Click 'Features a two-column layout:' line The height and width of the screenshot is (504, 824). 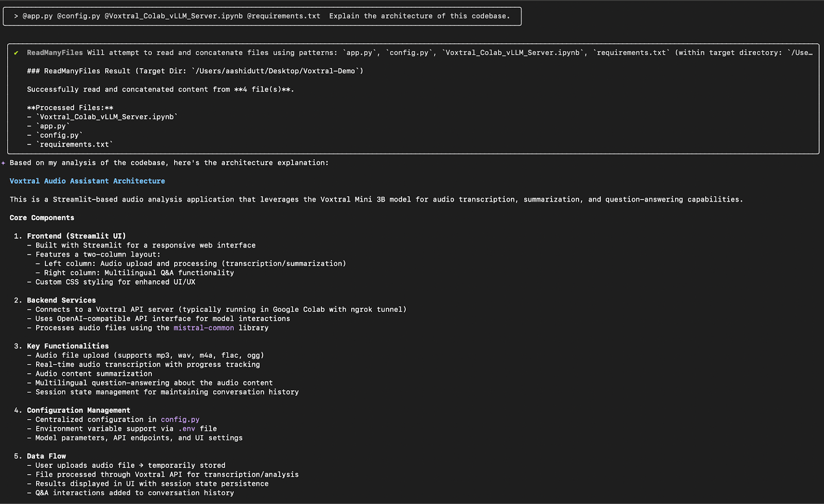(98, 254)
